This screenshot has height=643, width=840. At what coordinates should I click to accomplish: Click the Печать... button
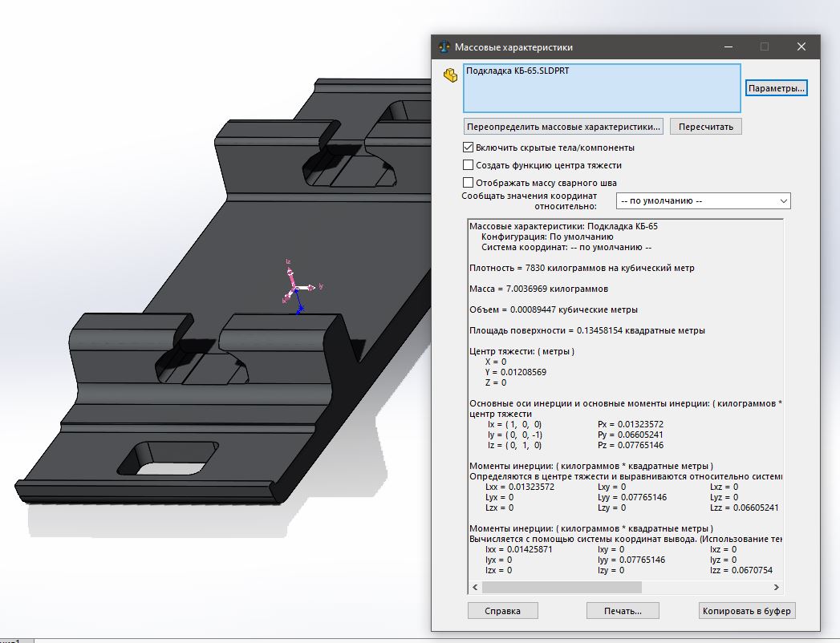623,611
